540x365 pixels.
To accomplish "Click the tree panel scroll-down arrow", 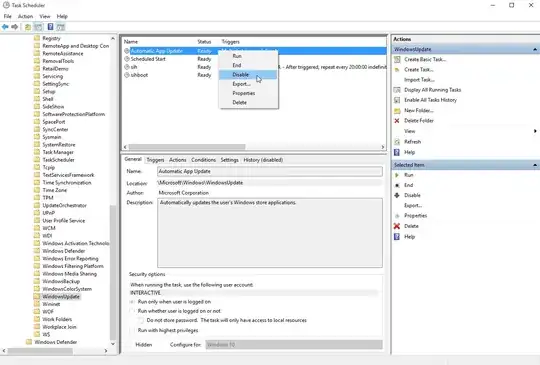I will 113,344.
